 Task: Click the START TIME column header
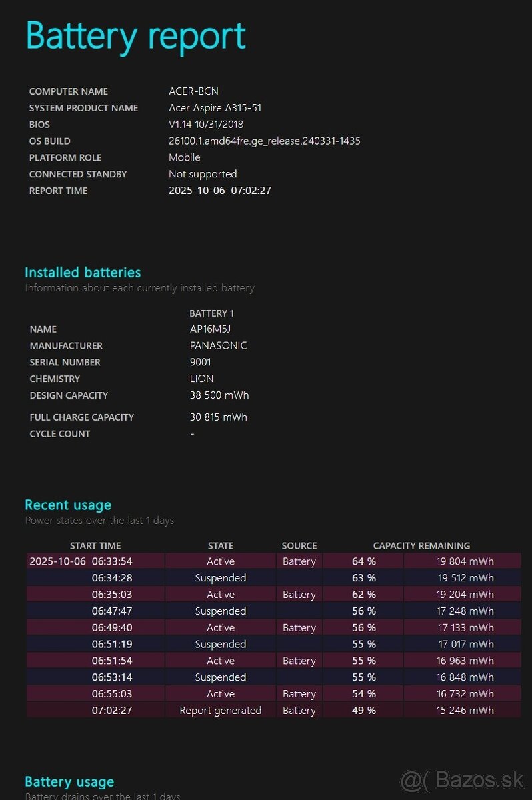click(95, 545)
